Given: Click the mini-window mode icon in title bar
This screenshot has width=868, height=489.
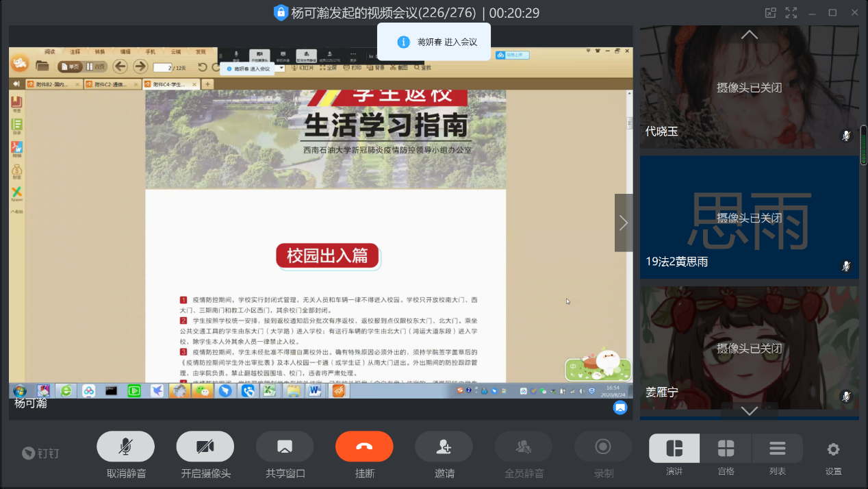Looking at the screenshot, I should [771, 12].
